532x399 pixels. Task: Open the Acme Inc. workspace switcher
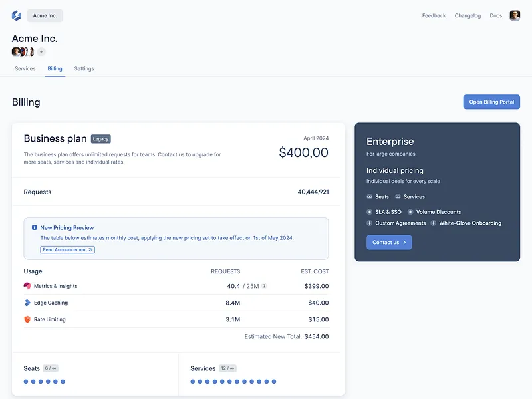click(x=45, y=15)
